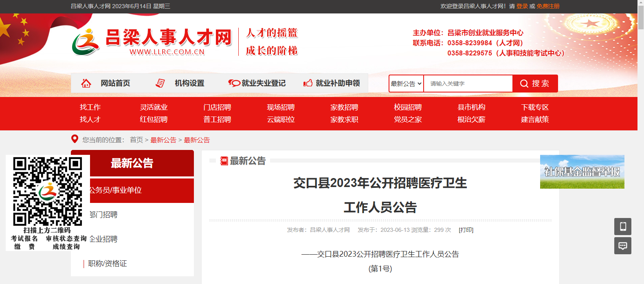This screenshot has width=644, height=284.
Task: Click the document icon beside 机构设置
Action: [160, 83]
